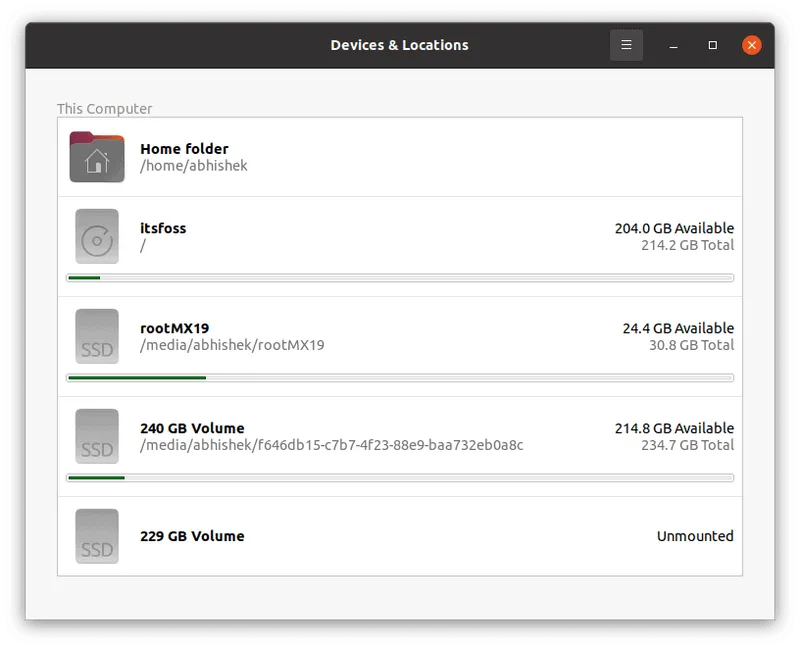Click 204.0 GB Available text for itsfoss
The image size is (800, 648).
pyautogui.click(x=674, y=228)
